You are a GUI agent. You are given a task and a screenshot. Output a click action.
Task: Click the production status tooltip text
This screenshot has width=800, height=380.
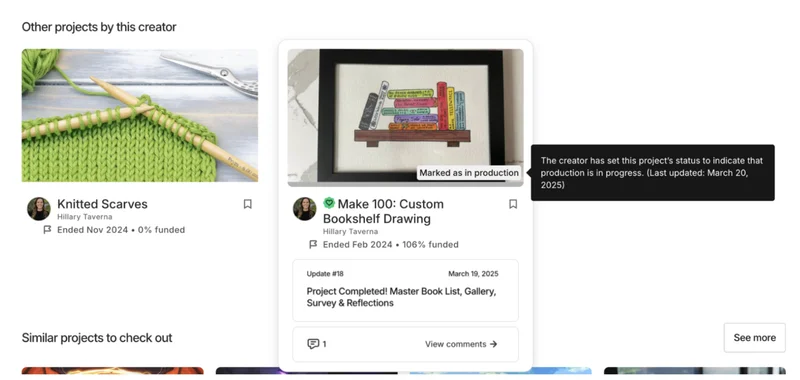click(653, 173)
